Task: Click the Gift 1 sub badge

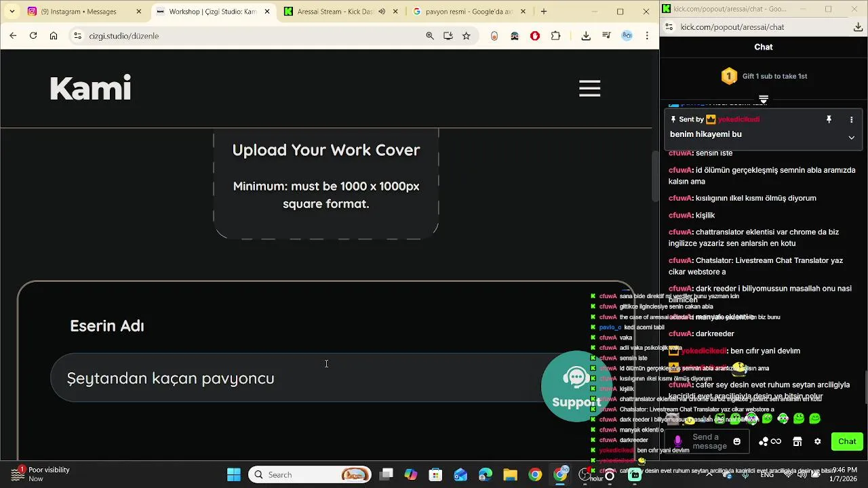Action: tap(729, 76)
